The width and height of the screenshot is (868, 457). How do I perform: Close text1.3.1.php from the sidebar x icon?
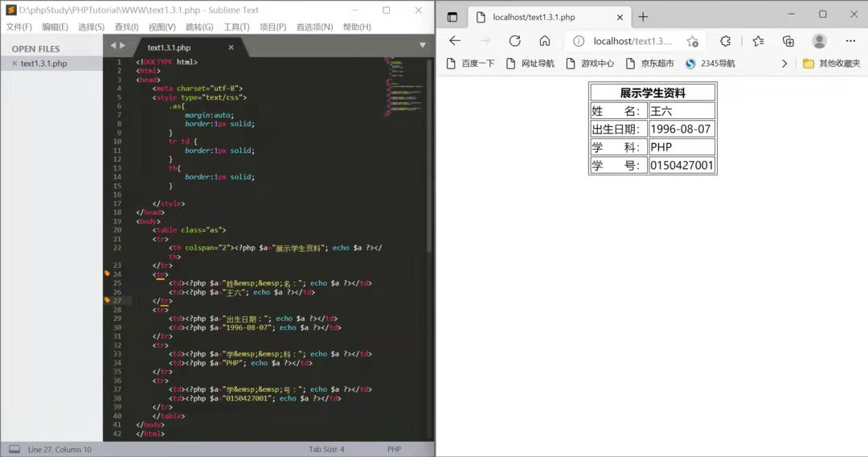point(14,64)
